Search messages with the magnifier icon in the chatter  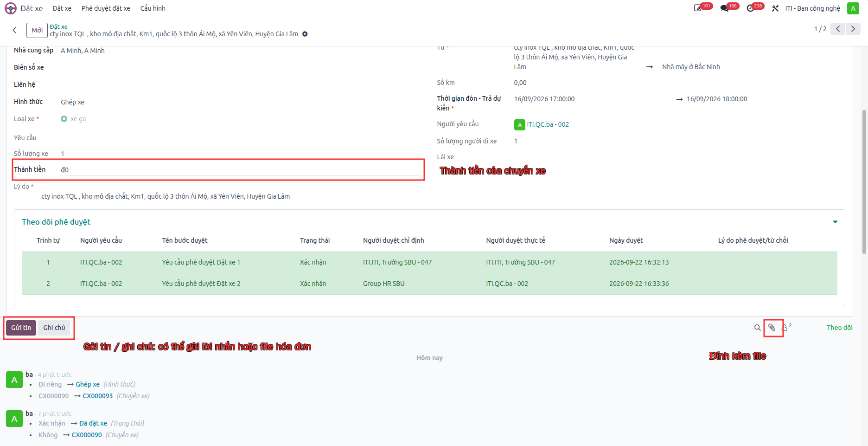click(x=757, y=328)
